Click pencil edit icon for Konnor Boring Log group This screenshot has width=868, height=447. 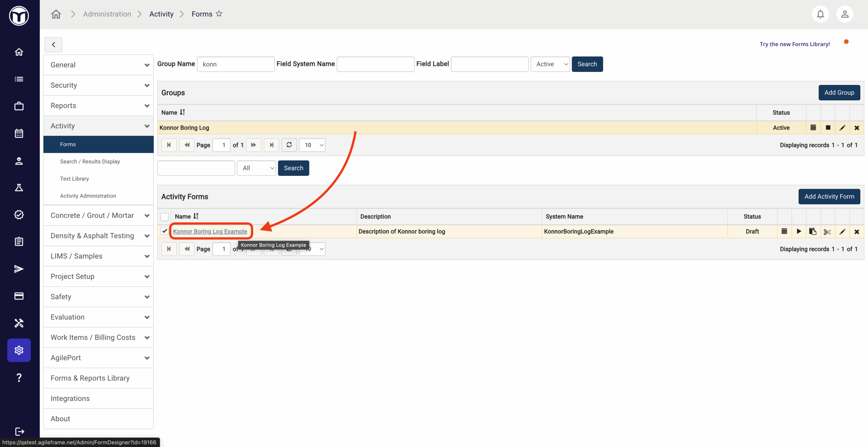pyautogui.click(x=842, y=128)
